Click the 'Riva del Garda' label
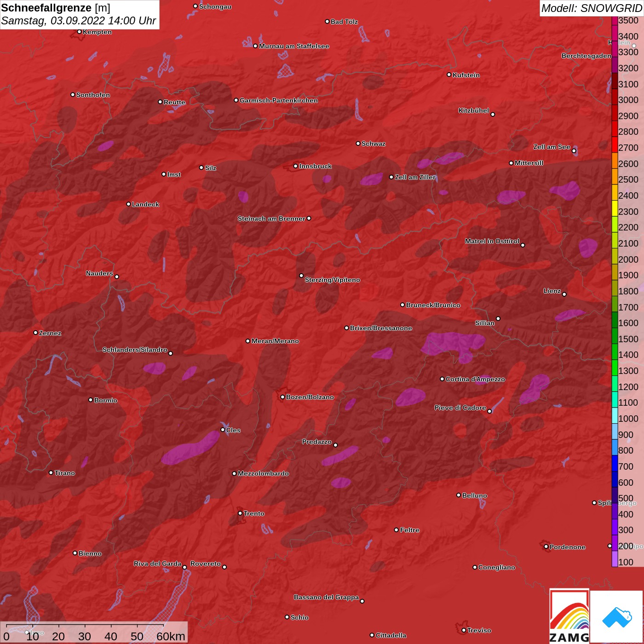Screen dimensions: 644x644 (x=157, y=563)
